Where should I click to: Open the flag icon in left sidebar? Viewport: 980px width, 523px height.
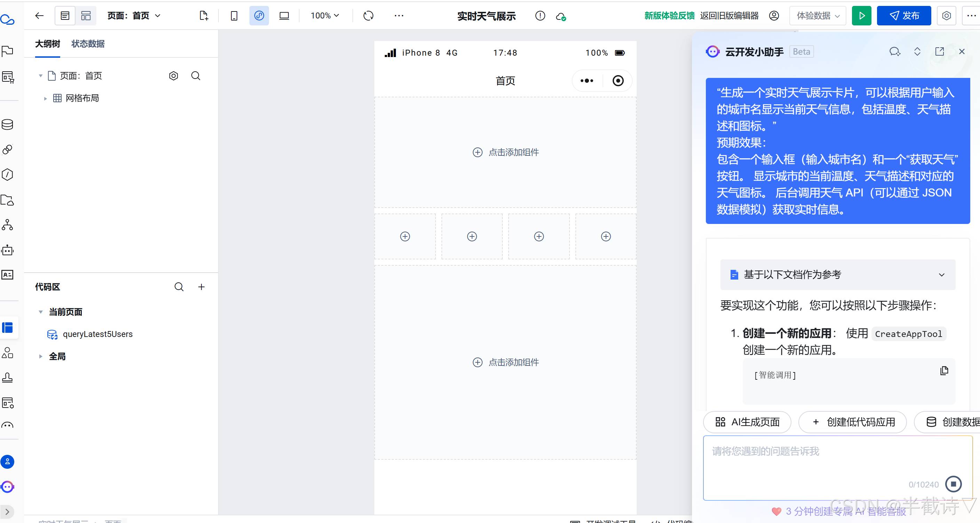click(x=8, y=50)
